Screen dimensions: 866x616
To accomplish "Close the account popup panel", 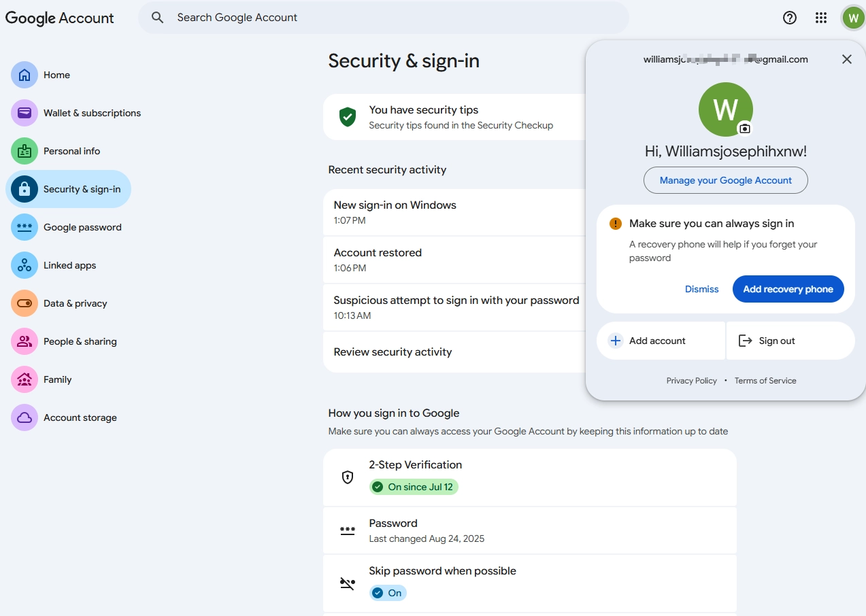I will pos(847,59).
